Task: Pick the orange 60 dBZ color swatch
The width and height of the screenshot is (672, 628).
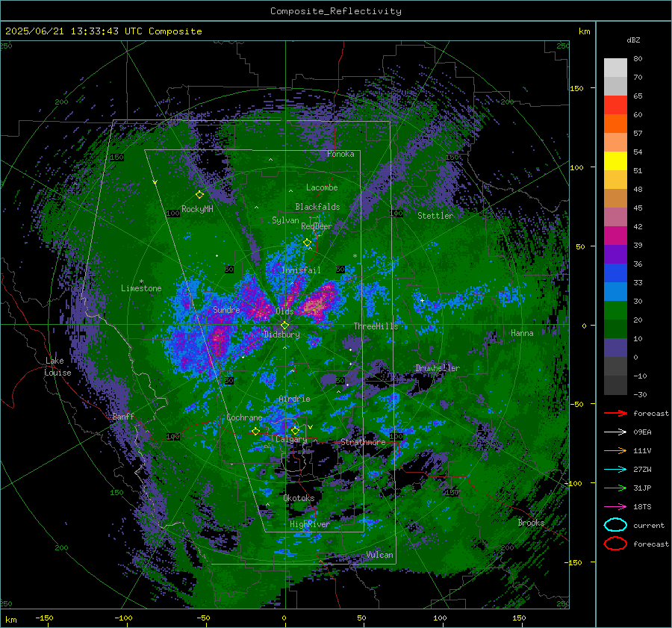Action: (615, 123)
